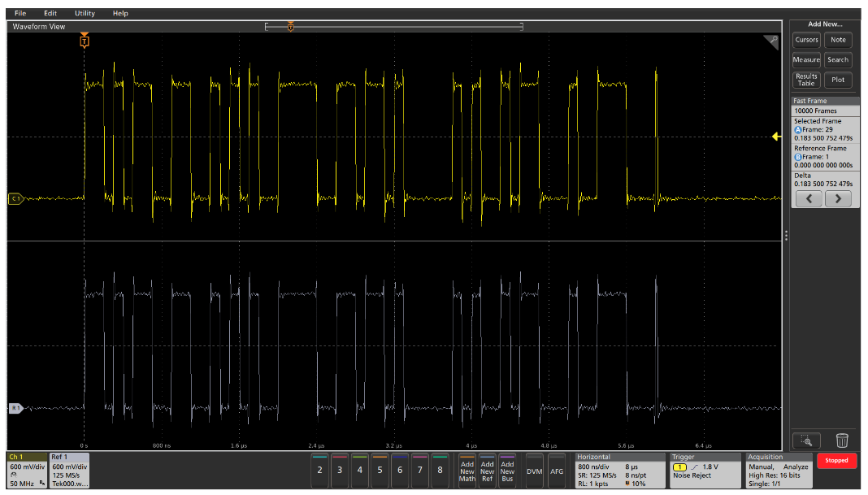Open the Horizontal settings badge
Viewport: 868px width, 495px height.
(x=619, y=471)
